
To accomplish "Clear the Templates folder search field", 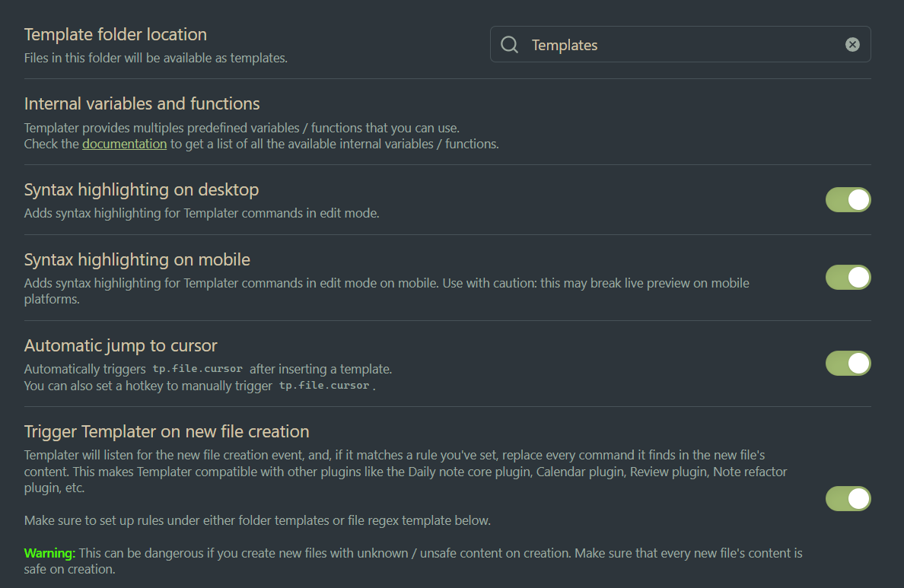I will tap(852, 45).
